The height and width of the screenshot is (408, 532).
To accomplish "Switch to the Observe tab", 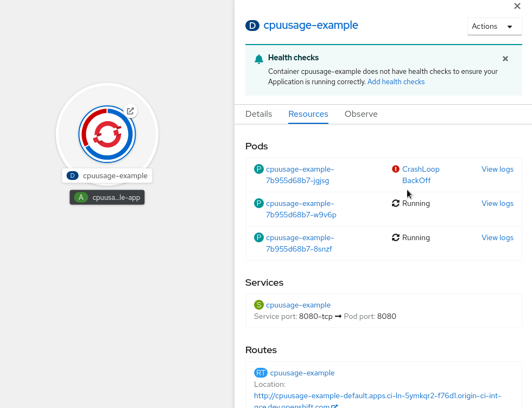I will tap(361, 114).
